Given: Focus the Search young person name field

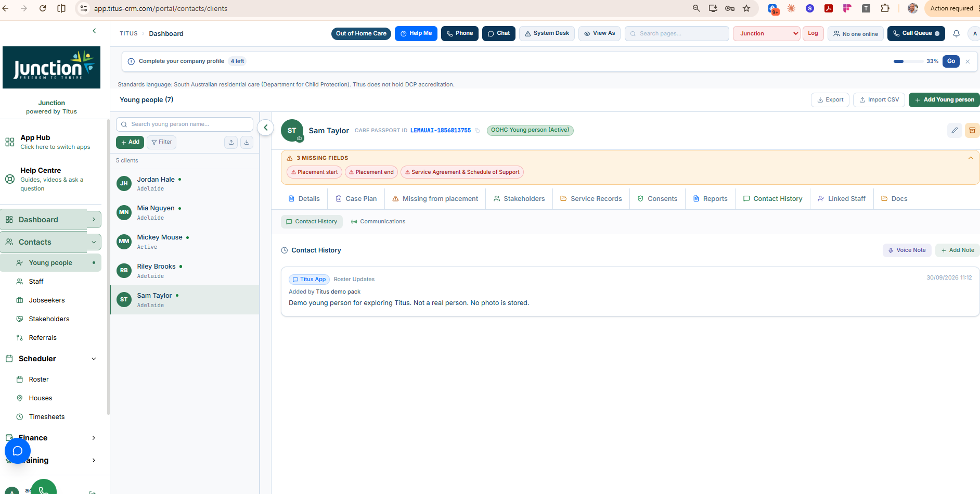Looking at the screenshot, I should (x=185, y=124).
